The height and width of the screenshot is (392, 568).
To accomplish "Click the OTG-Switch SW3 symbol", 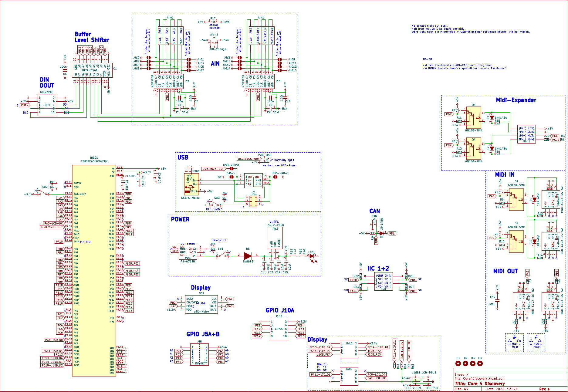I will [x=215, y=203].
